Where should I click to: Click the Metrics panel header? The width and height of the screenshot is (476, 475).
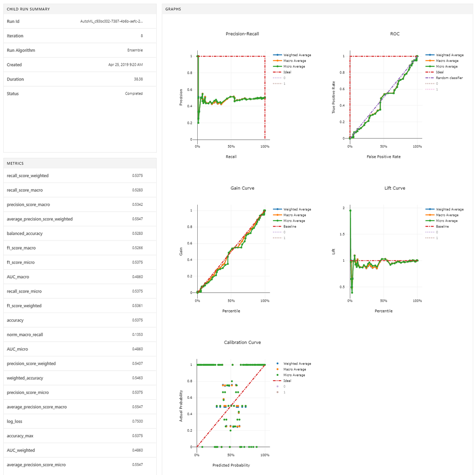[80, 163]
